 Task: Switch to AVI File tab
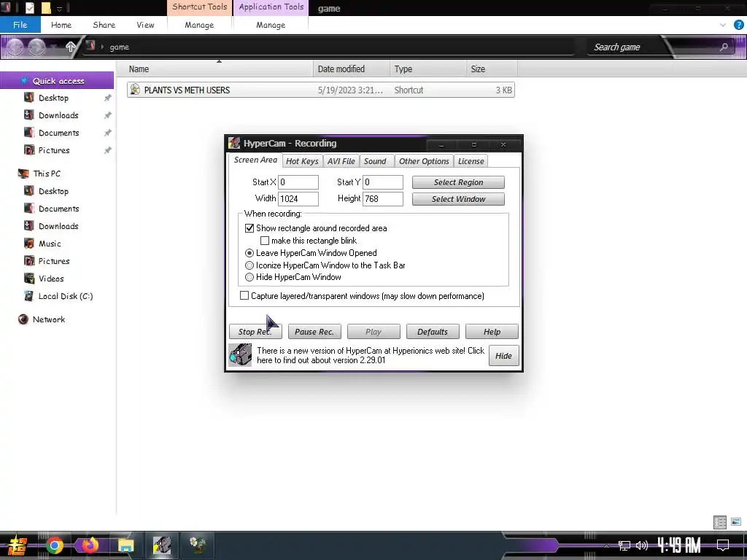[x=341, y=161]
